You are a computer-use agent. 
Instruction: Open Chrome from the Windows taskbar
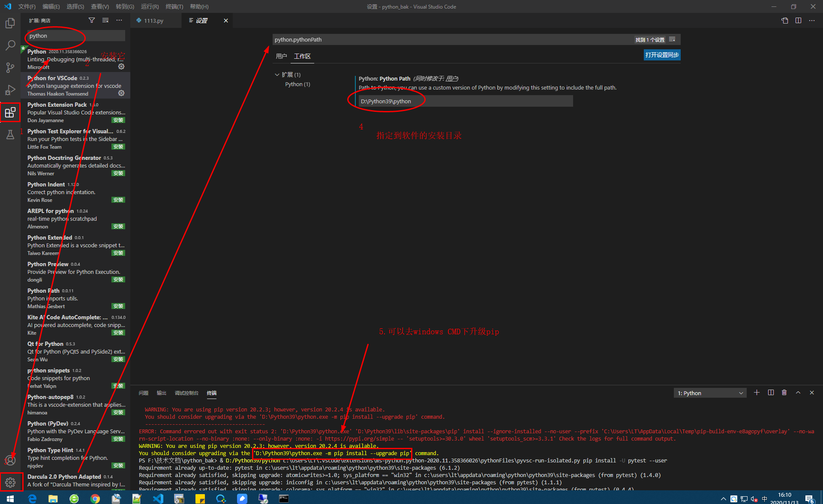(95, 498)
